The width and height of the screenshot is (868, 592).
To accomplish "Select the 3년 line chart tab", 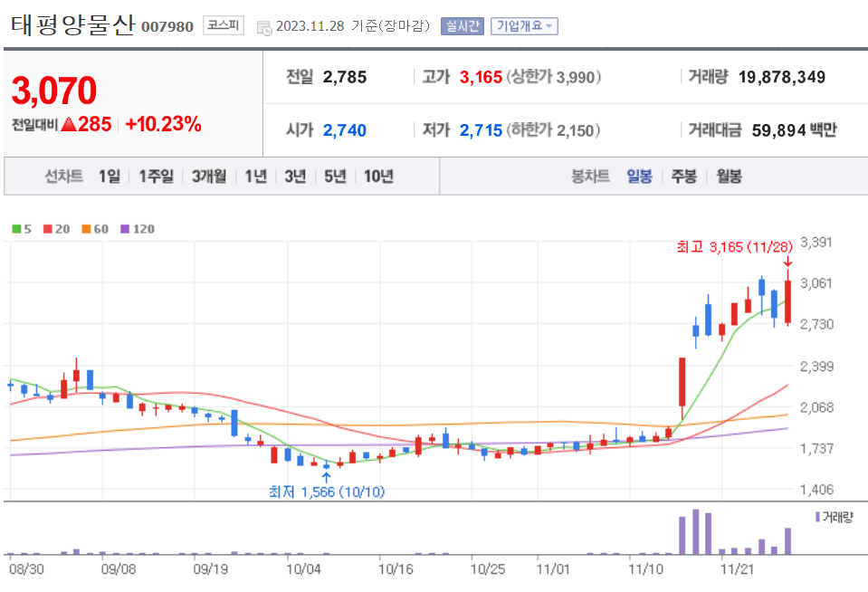I will pyautogui.click(x=295, y=177).
